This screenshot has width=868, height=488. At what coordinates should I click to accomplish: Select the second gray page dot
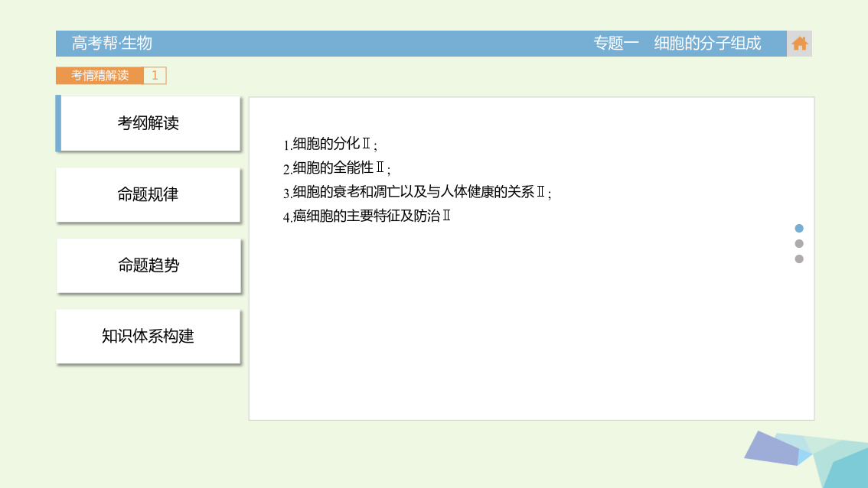coord(799,243)
